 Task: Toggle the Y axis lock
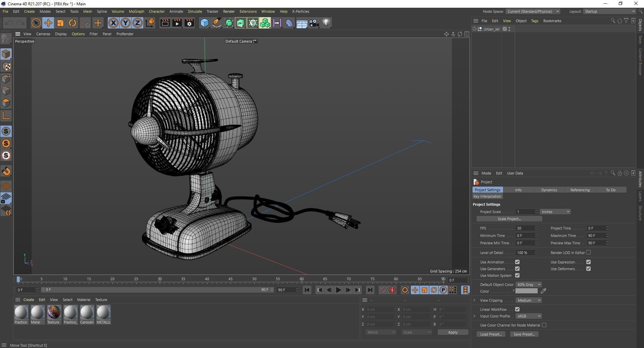(x=126, y=23)
